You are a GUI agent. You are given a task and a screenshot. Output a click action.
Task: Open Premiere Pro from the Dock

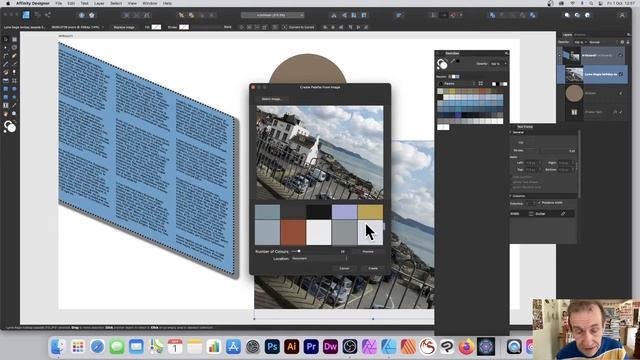click(x=311, y=347)
